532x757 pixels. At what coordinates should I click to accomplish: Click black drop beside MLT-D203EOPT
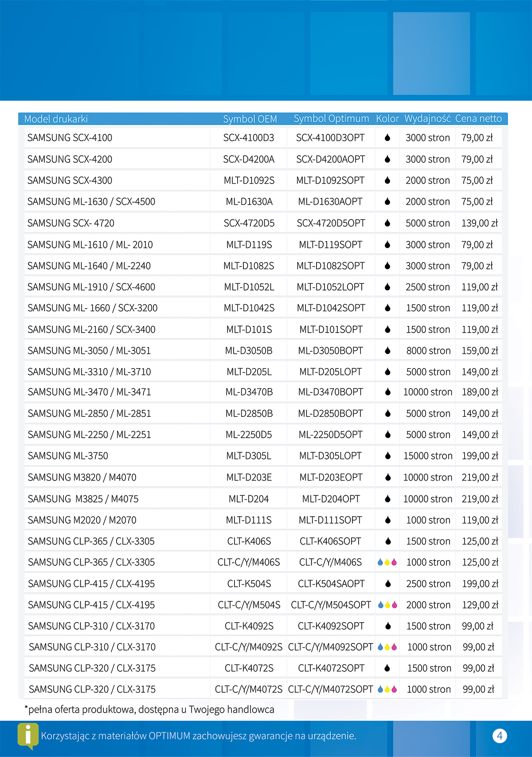click(x=388, y=477)
